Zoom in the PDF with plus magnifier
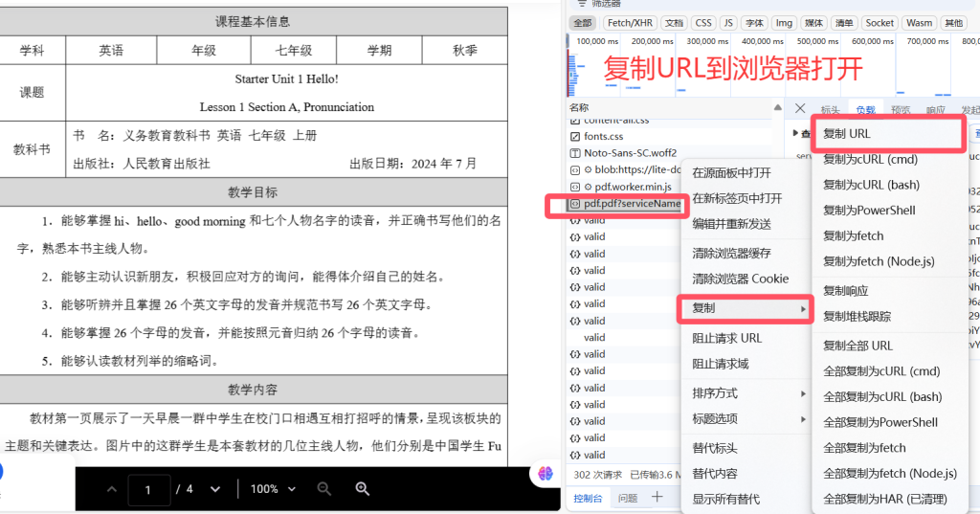980x514 pixels. click(x=363, y=489)
